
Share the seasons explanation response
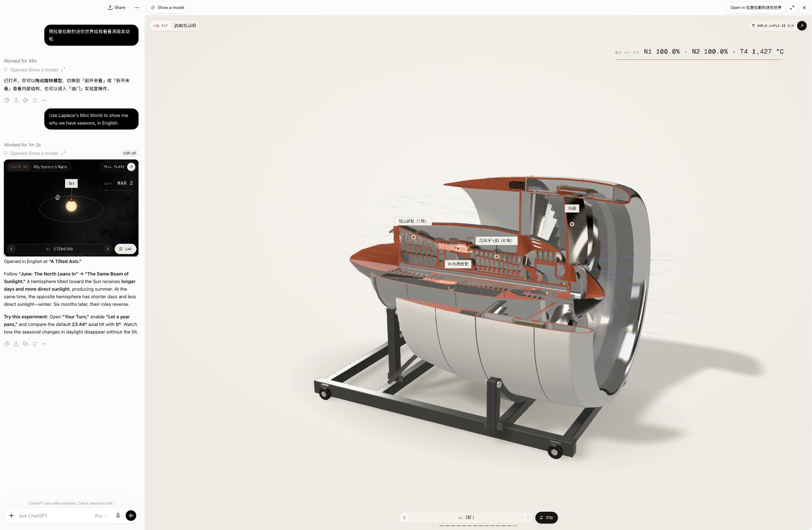coord(16,344)
